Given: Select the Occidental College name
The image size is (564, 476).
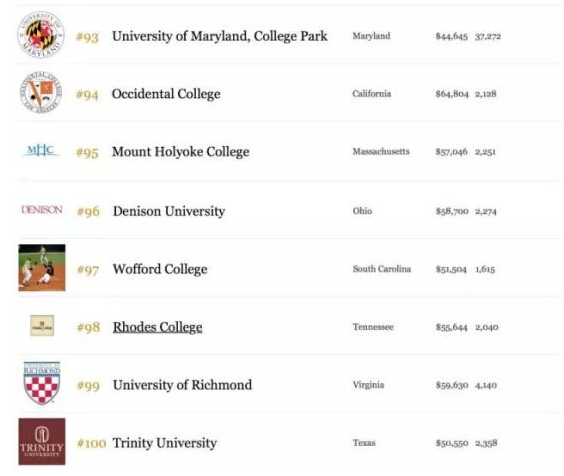Looking at the screenshot, I should click(x=166, y=94).
